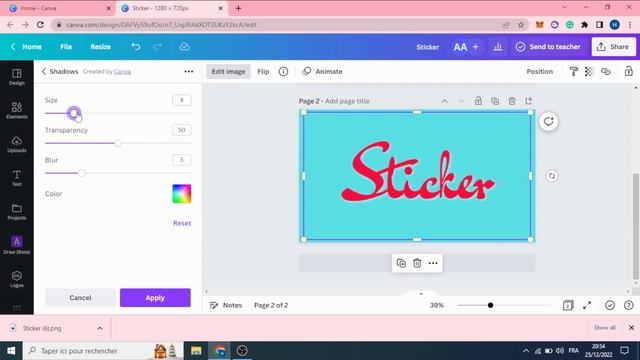The height and width of the screenshot is (360, 640).
Task: Open the Notes panel
Action: click(x=226, y=305)
